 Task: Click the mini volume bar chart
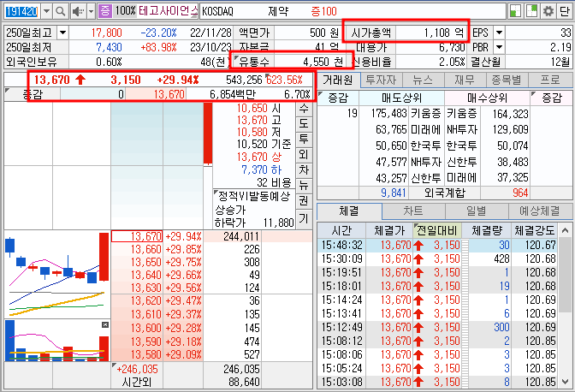[57, 341]
